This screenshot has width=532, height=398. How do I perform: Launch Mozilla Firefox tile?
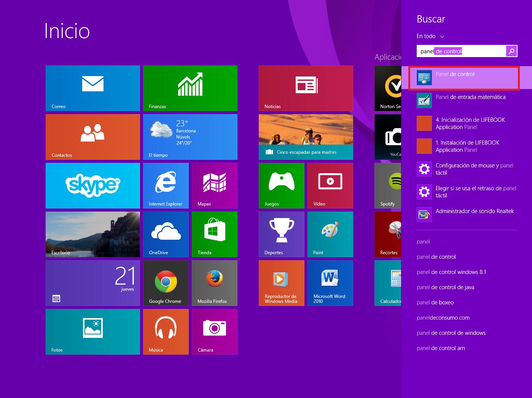pos(214,283)
